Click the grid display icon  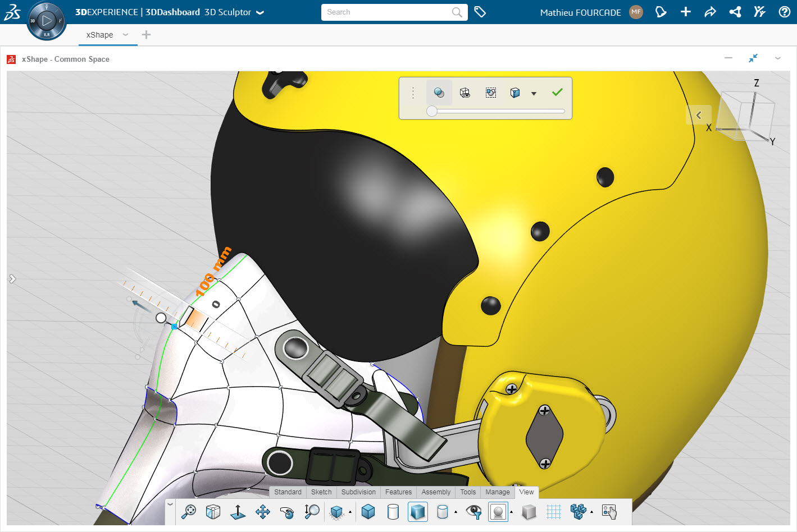click(x=553, y=512)
